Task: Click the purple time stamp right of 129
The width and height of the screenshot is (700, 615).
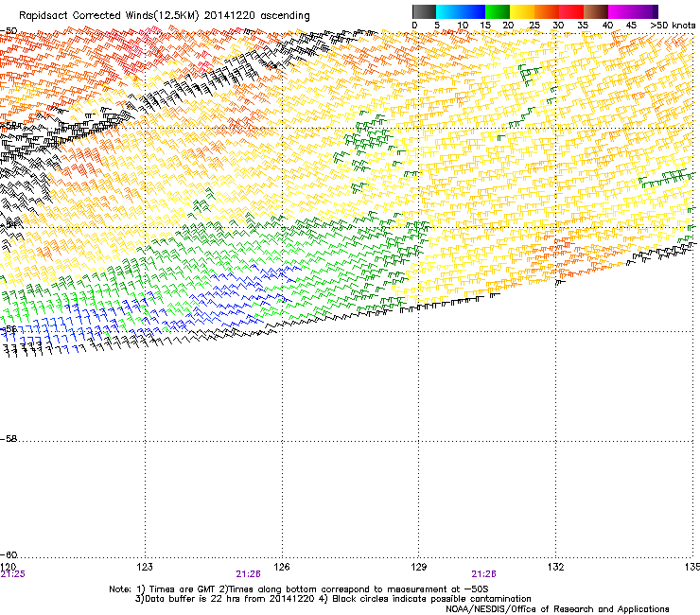Action: point(484,574)
